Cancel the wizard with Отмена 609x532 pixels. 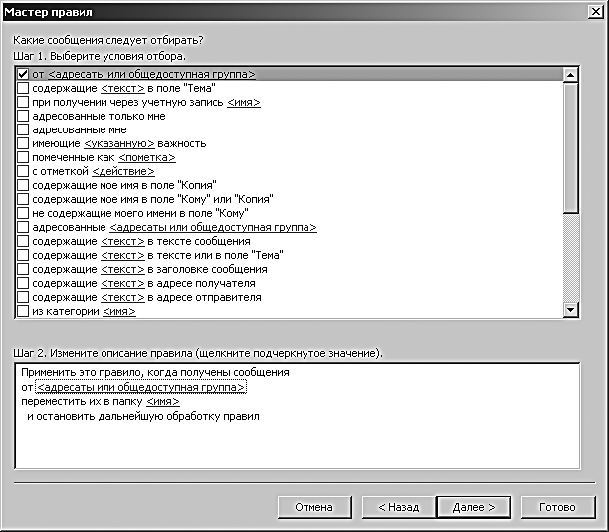(314, 507)
